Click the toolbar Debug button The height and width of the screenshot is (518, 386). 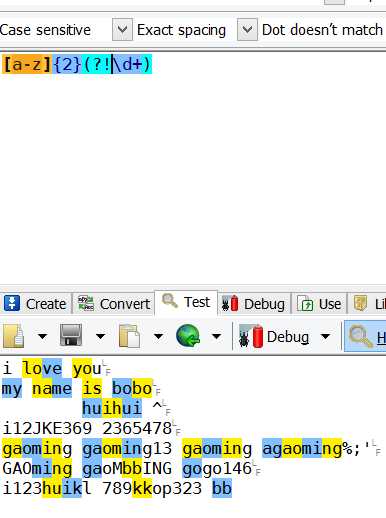point(274,336)
